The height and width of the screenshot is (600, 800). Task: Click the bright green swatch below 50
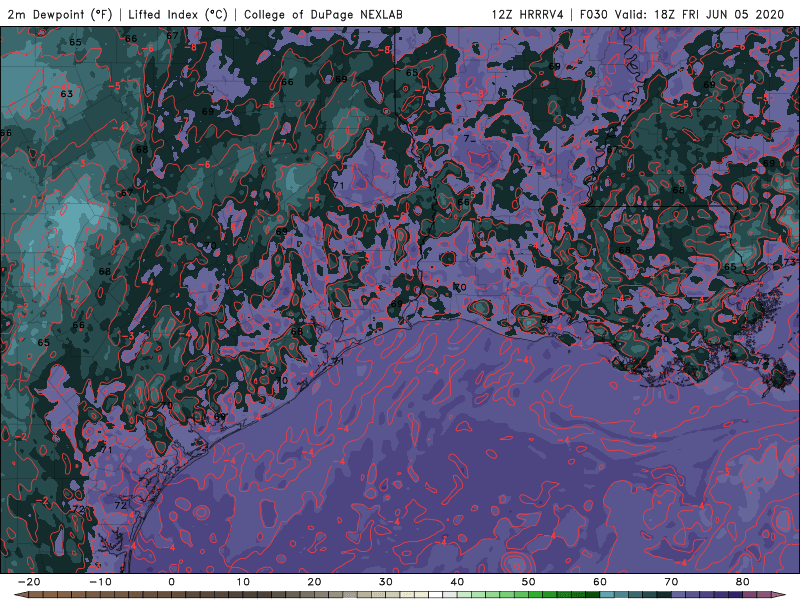(x=536, y=595)
